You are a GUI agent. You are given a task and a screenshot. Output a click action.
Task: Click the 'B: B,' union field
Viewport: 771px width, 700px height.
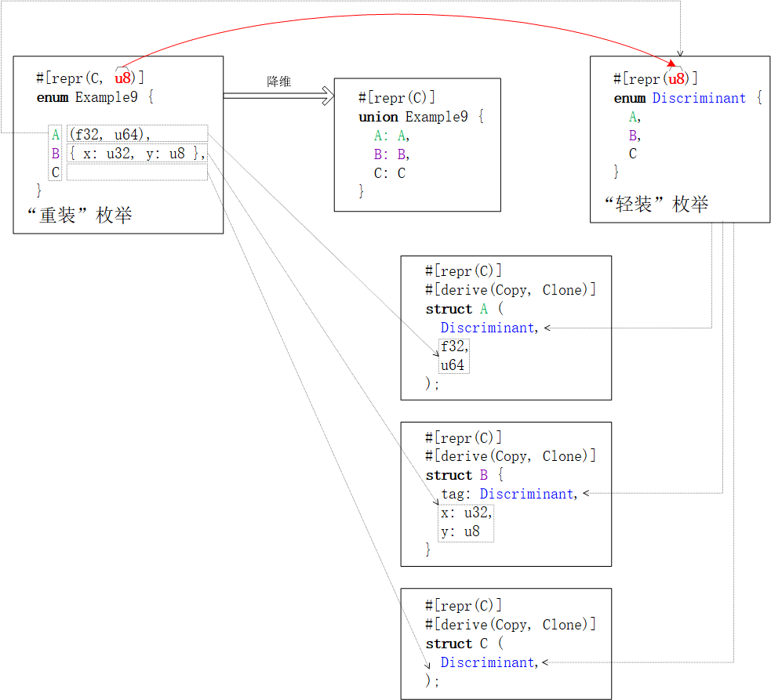tap(391, 154)
